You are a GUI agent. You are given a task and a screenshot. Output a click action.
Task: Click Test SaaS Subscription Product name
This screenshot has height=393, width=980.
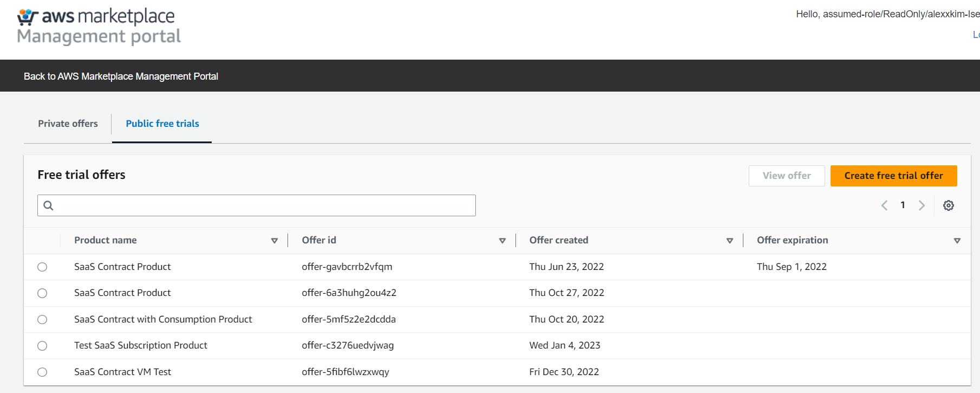click(141, 345)
